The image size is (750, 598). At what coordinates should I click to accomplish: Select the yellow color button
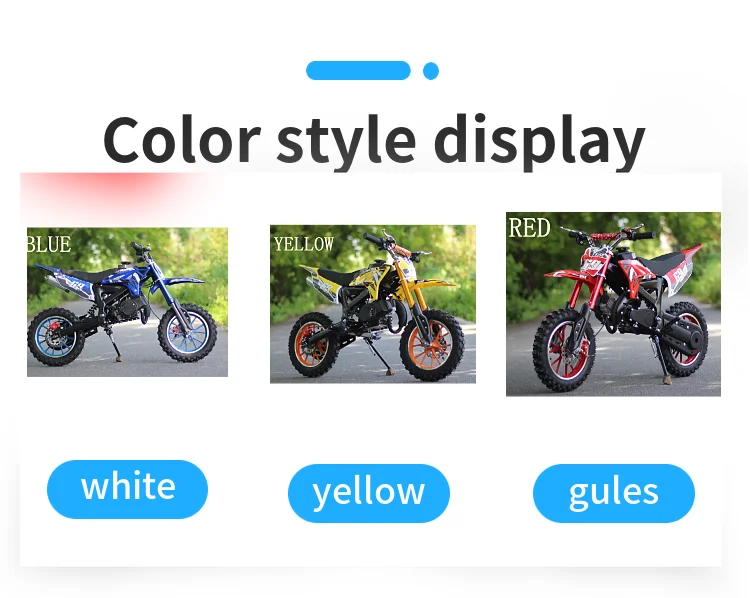[369, 493]
